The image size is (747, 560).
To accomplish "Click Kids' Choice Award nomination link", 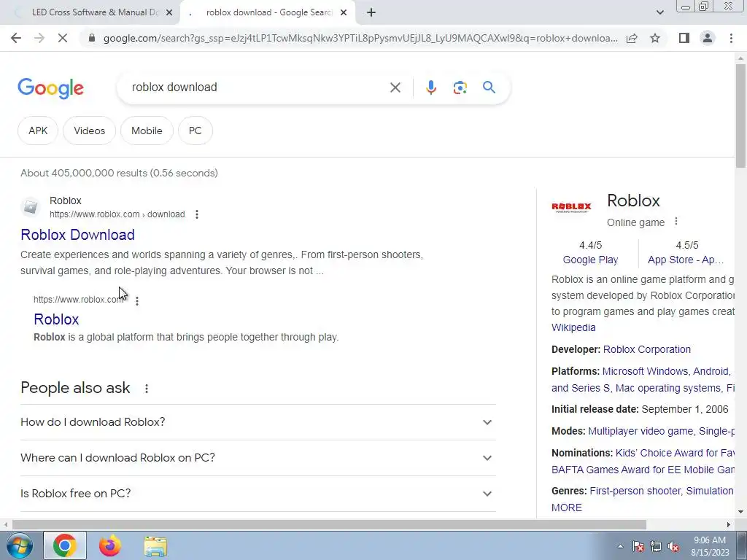I will pos(675,453).
